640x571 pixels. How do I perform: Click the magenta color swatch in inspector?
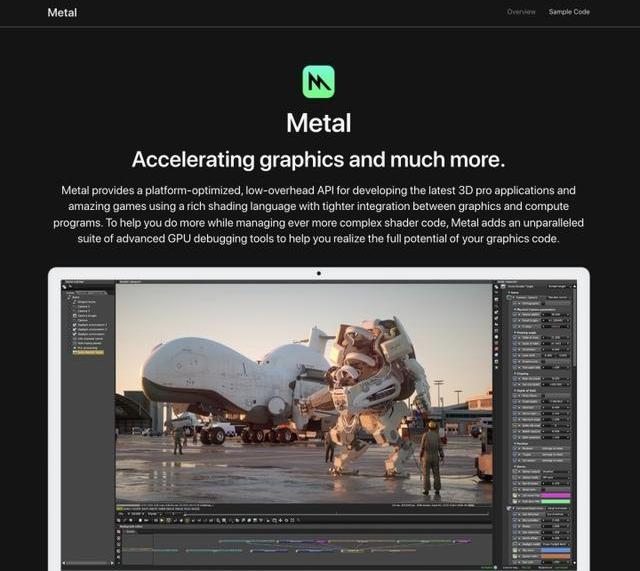[x=555, y=495]
